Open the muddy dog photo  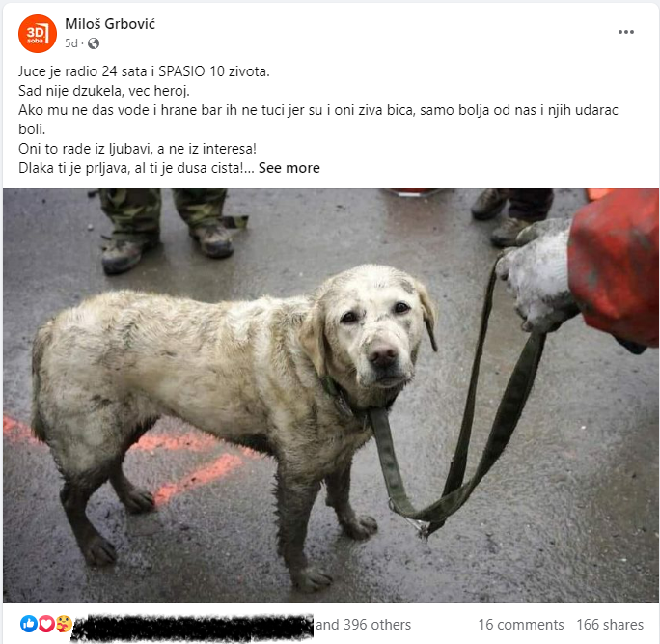(331, 396)
